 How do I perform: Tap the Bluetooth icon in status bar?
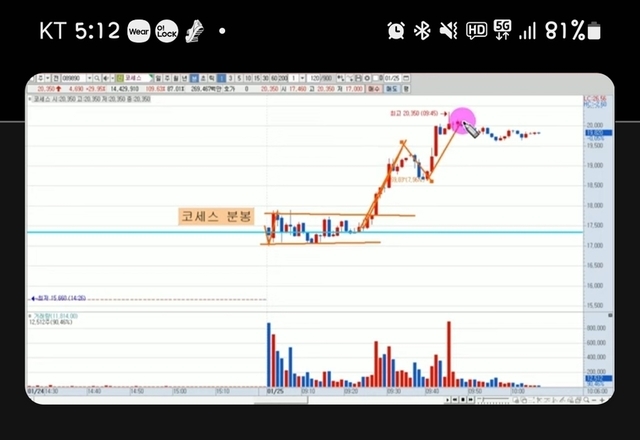422,30
